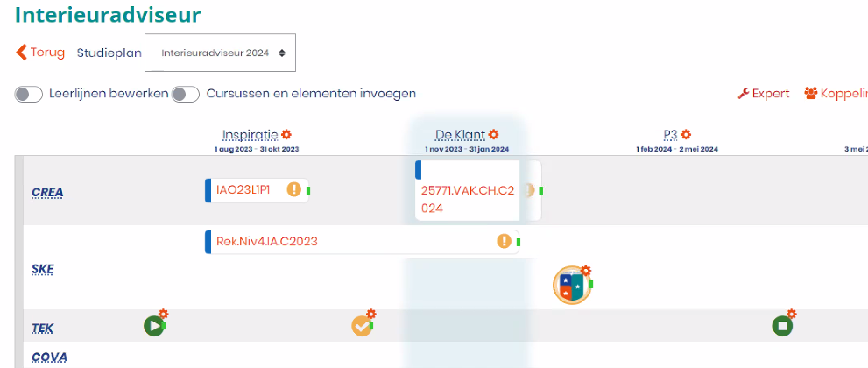Click the warning icon on Rek.Niv4.IA.C2023 bar
Viewport: 868px width, 368px height.
(x=505, y=241)
